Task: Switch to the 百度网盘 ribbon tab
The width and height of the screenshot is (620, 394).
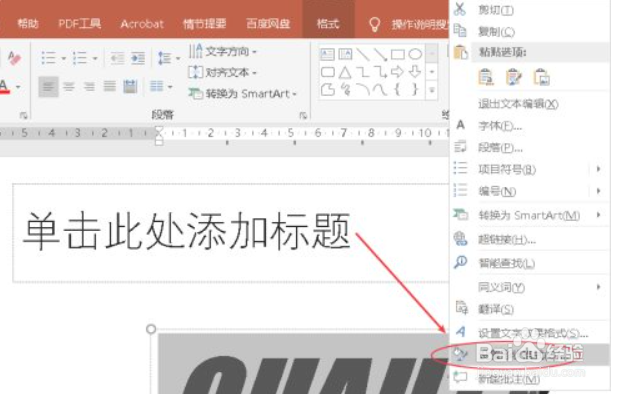Action: click(268, 24)
